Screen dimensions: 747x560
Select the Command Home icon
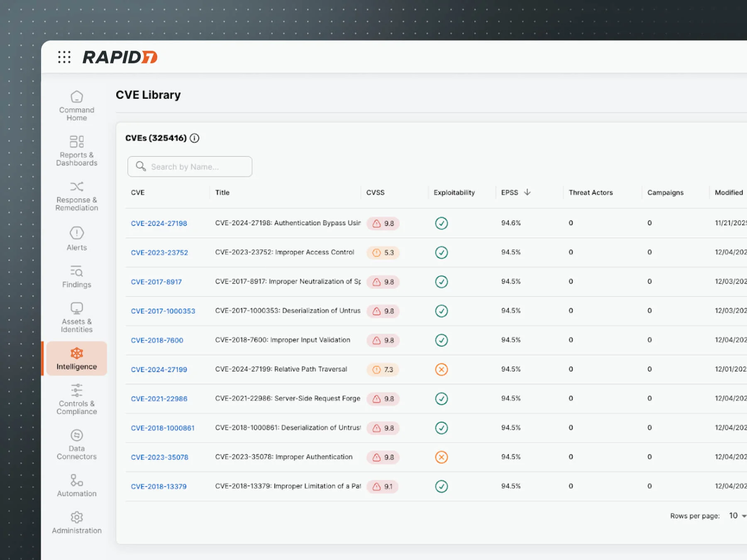coord(76,97)
